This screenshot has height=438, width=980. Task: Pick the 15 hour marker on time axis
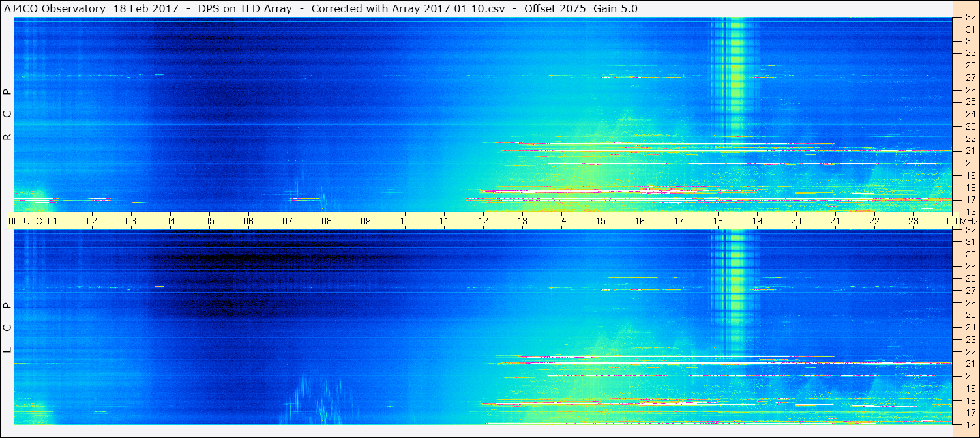[601, 221]
